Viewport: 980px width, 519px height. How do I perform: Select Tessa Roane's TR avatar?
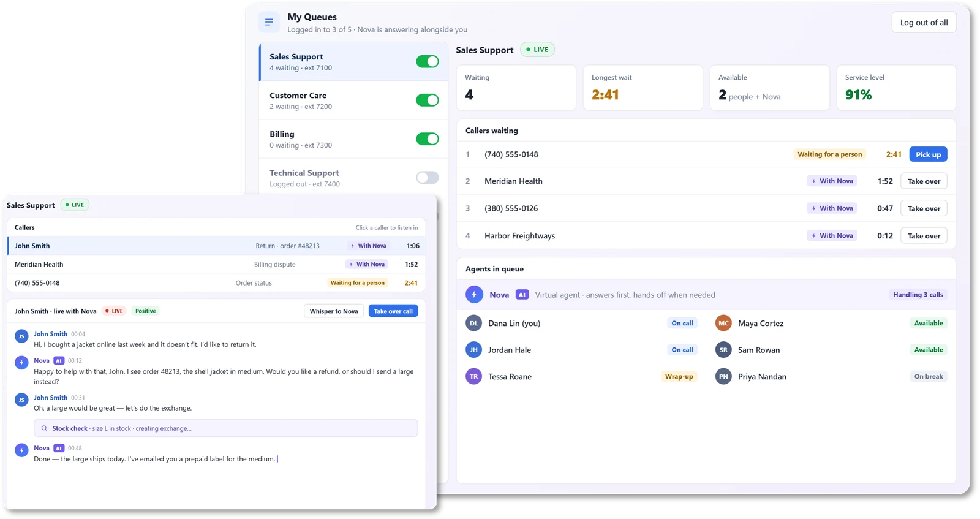click(x=473, y=377)
